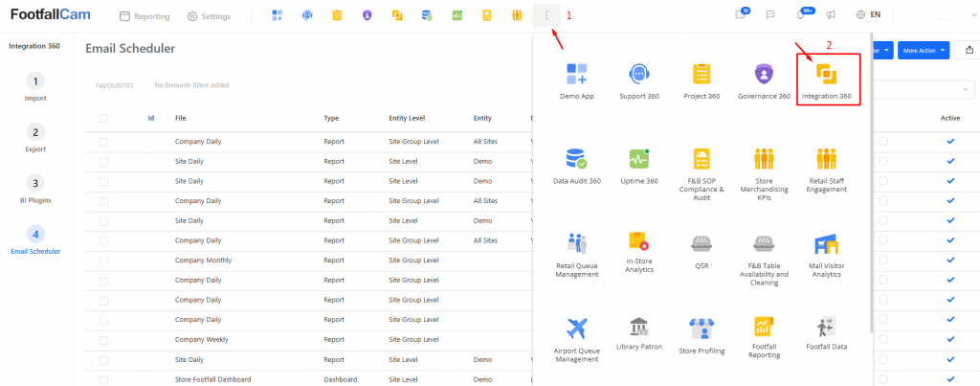
Task: Sort by the Id column header
Action: click(151, 118)
